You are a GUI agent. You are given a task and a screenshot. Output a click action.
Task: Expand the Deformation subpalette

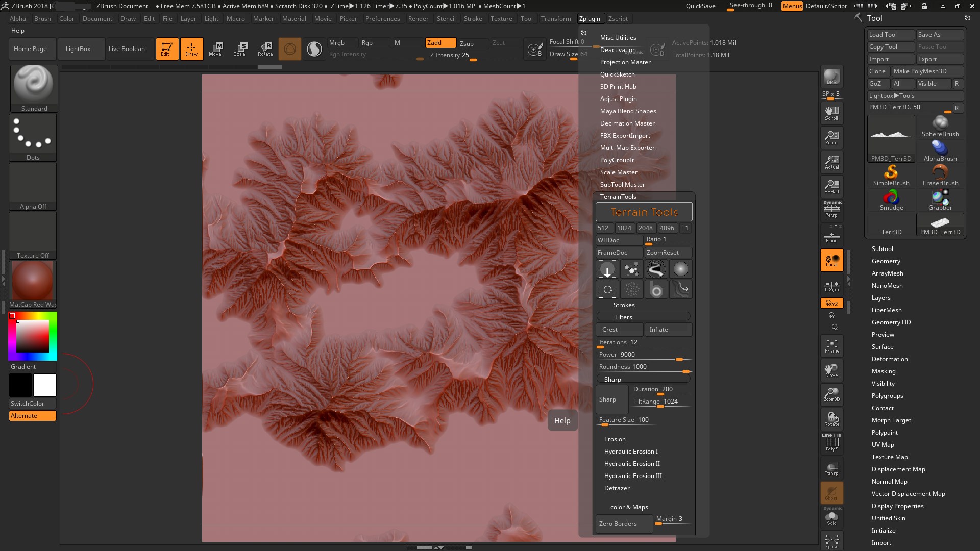[x=889, y=359]
